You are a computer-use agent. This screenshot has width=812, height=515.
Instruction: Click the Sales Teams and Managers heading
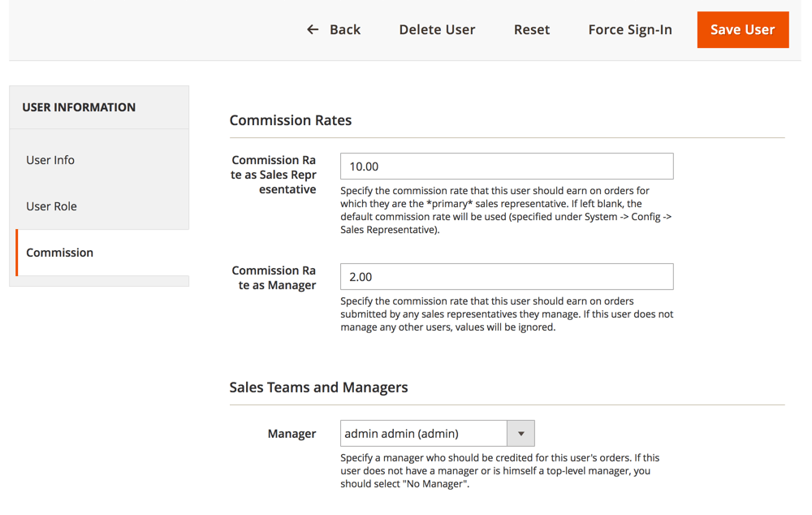pyautogui.click(x=318, y=387)
